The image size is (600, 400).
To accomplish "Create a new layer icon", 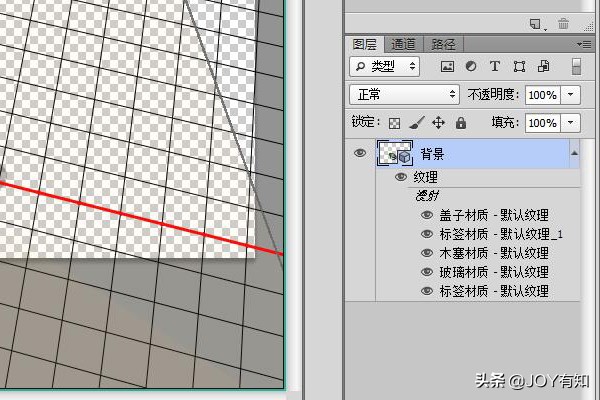I will click(535, 24).
